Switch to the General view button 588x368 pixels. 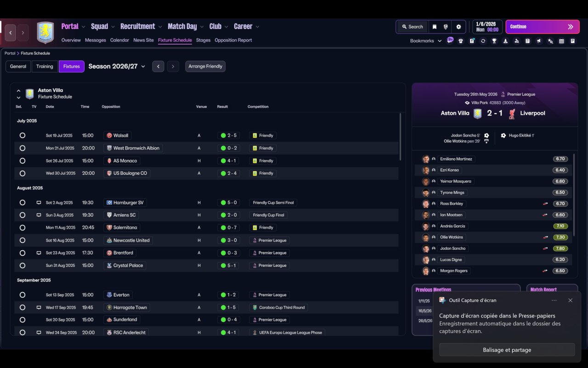click(18, 66)
